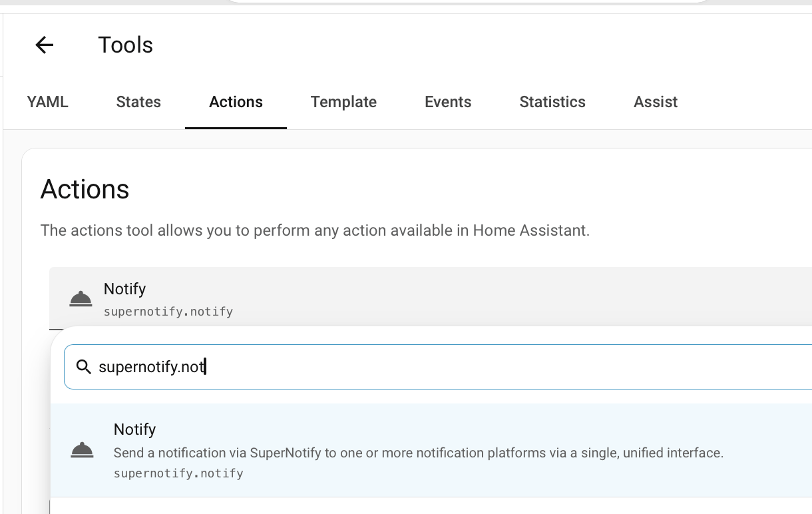Click the actions tool description text
Image resolution: width=812 pixels, height=514 pixels.
point(315,231)
